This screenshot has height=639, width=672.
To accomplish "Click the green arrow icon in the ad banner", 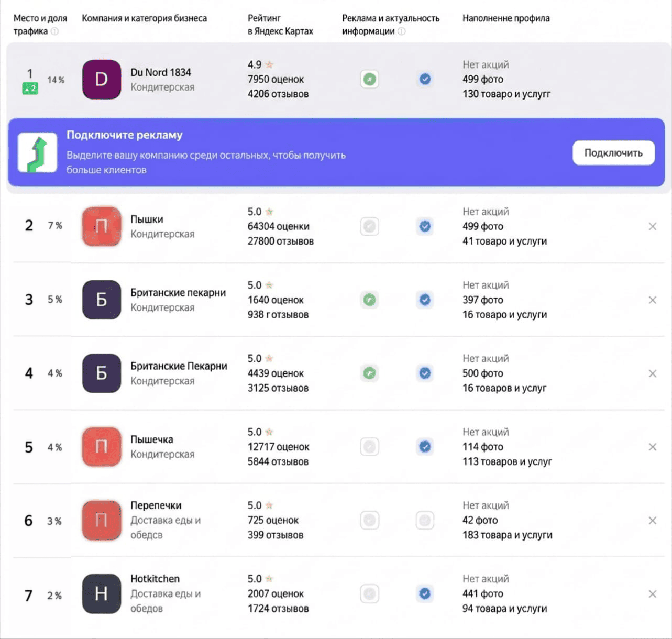I will point(37,152).
